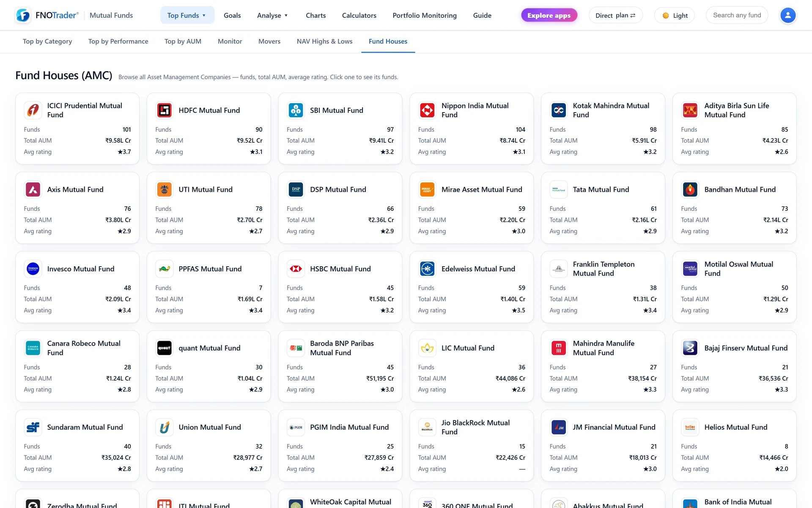Open the user profile avatar icon
812x508 pixels.
(787, 15)
